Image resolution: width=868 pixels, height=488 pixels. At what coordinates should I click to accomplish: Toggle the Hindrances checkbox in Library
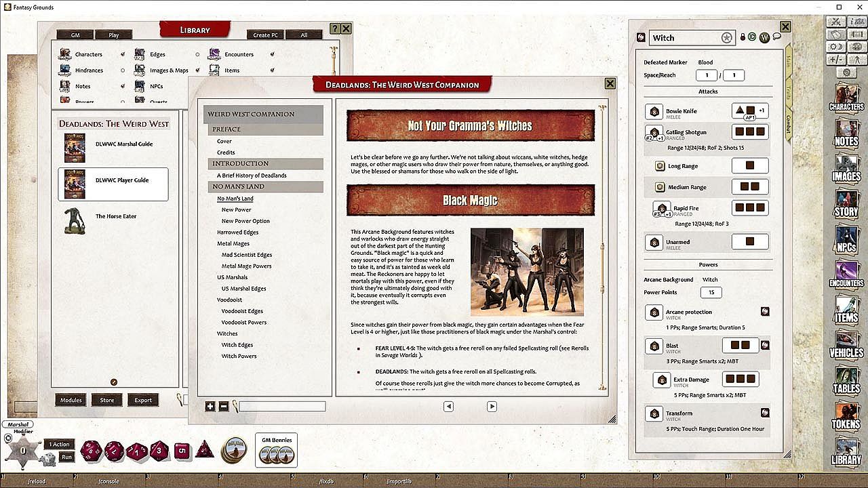click(122, 70)
